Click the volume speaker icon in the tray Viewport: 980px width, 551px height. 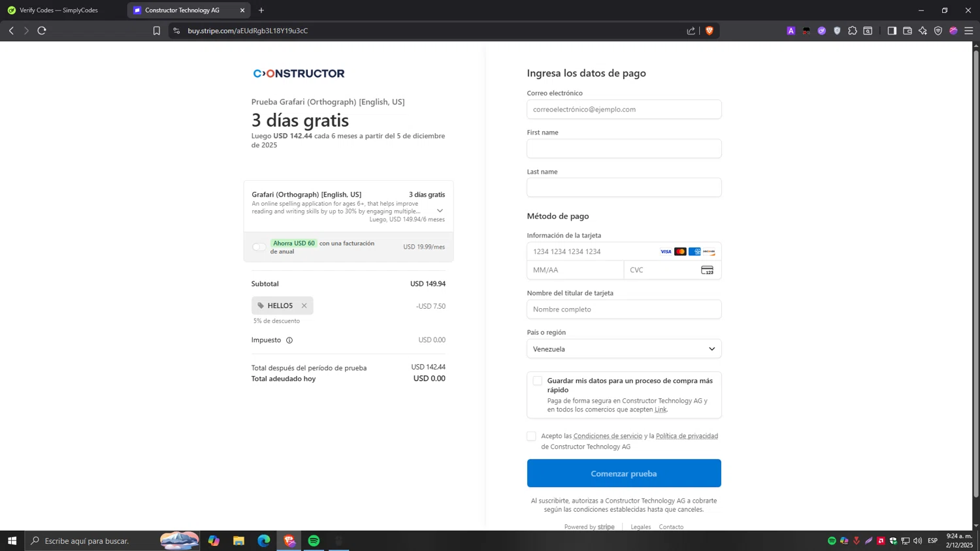(918, 541)
